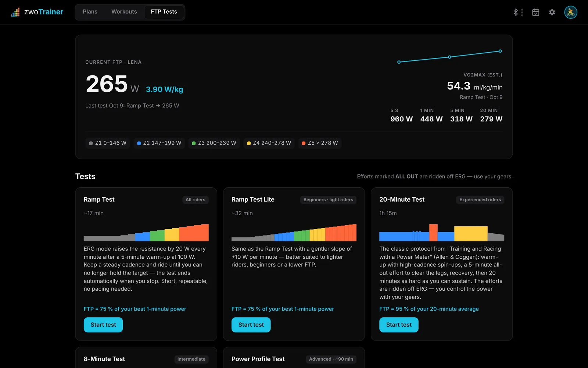The height and width of the screenshot is (368, 588).
Task: Open the cyclist profile avatar
Action: pyautogui.click(x=571, y=12)
